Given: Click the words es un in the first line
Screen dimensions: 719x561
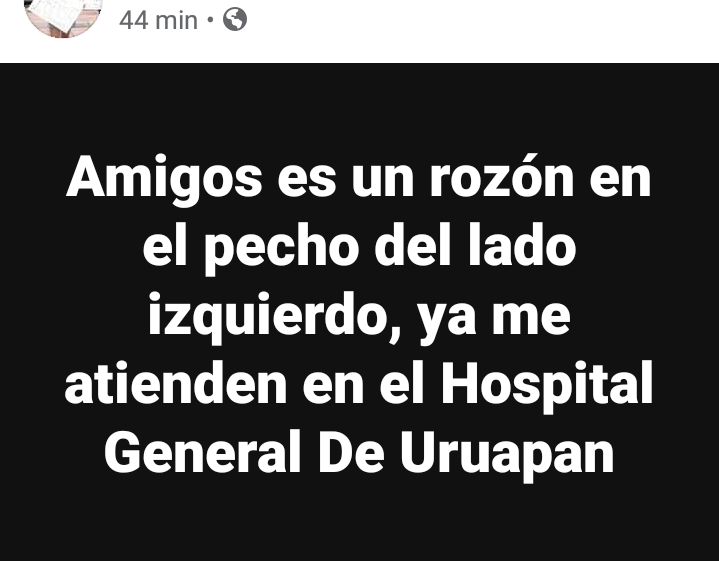Looking at the screenshot, I should (346, 180).
